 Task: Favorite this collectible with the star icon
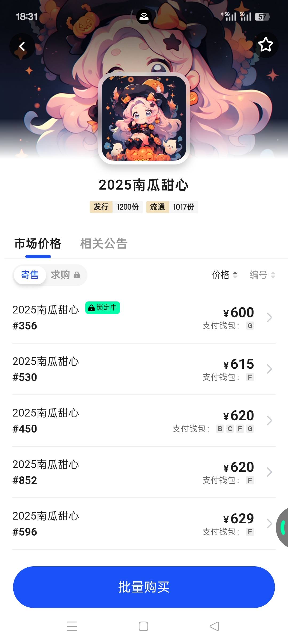coord(266,45)
